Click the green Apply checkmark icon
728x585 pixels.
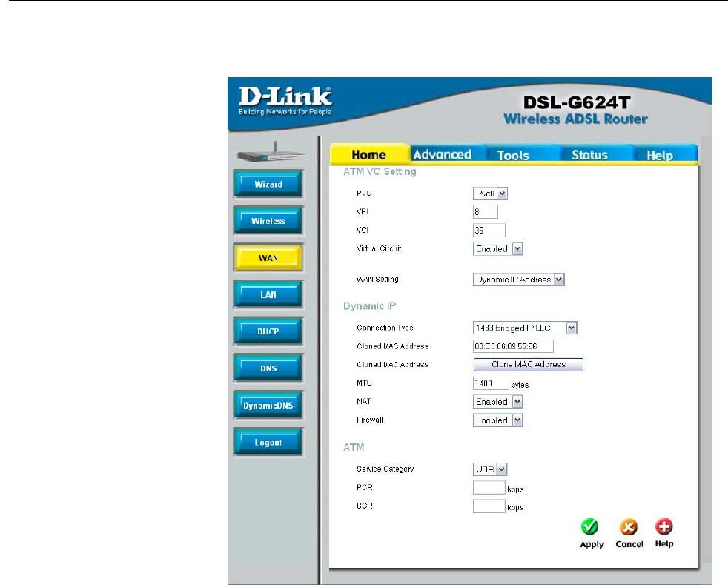click(589, 526)
